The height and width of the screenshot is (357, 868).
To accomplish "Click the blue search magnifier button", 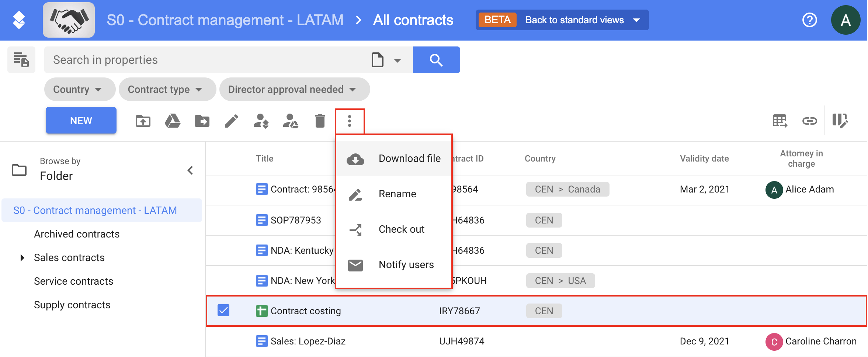I will [436, 60].
